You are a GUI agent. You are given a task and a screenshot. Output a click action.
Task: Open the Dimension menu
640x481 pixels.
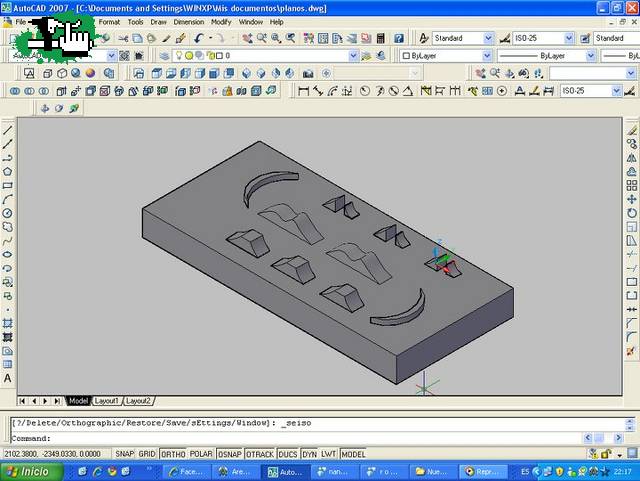(x=188, y=21)
